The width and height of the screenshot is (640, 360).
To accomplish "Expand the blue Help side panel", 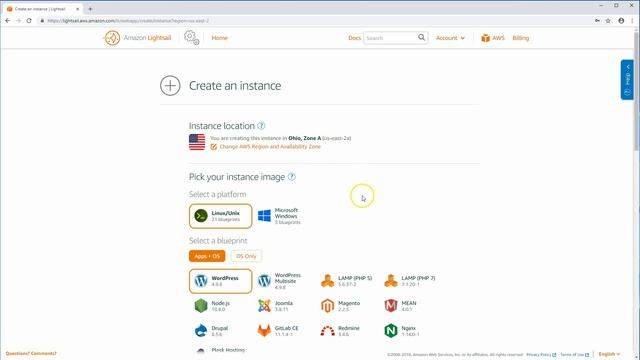I will click(627, 80).
